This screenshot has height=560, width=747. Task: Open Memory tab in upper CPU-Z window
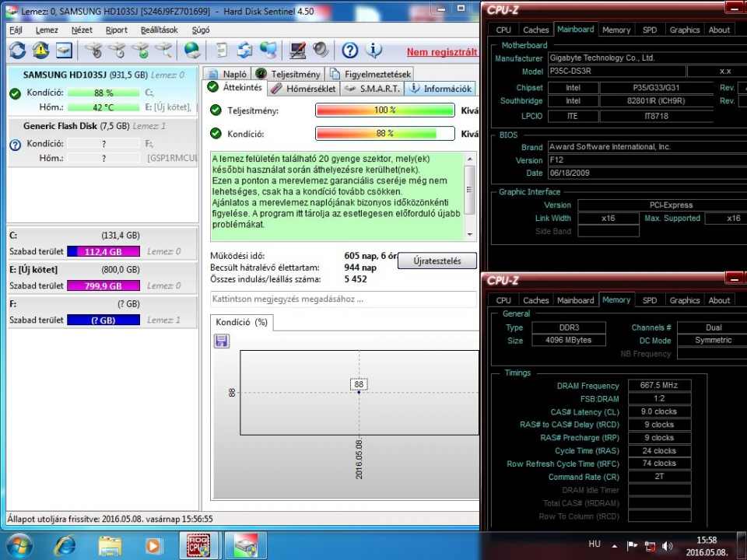coord(616,30)
